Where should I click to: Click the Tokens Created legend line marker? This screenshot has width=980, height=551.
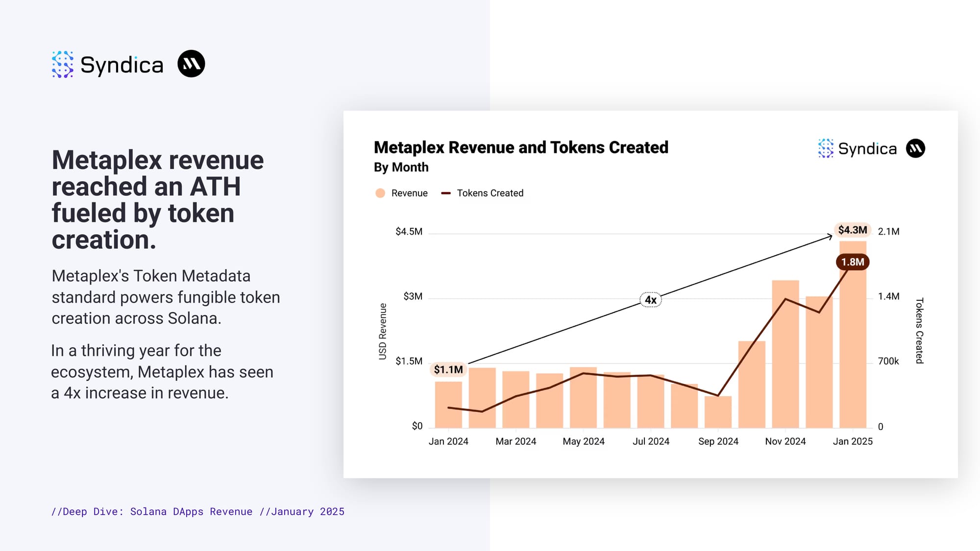(x=445, y=193)
